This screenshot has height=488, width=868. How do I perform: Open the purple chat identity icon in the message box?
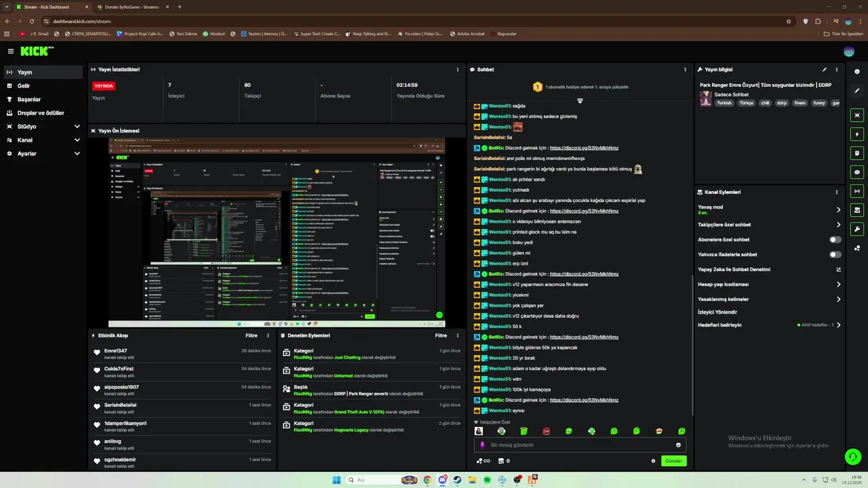pyautogui.click(x=482, y=445)
